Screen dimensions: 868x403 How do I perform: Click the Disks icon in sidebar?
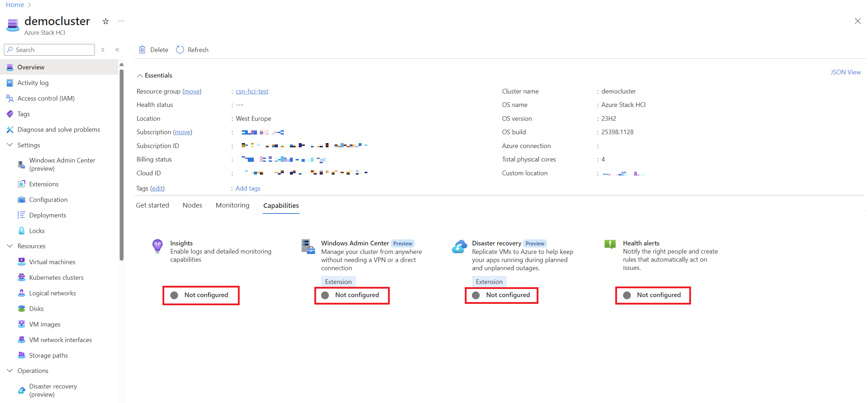[22, 308]
